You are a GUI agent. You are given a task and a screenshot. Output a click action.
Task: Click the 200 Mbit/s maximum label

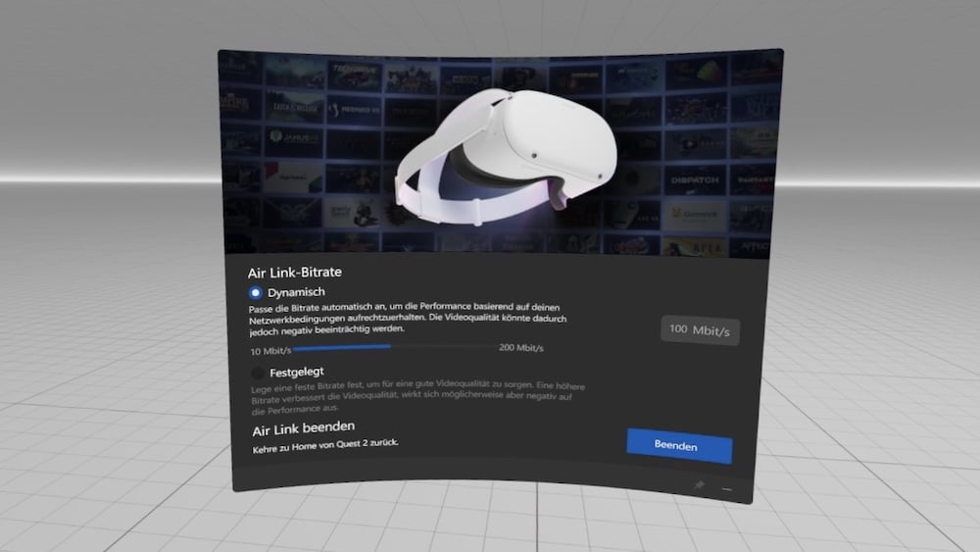click(521, 349)
